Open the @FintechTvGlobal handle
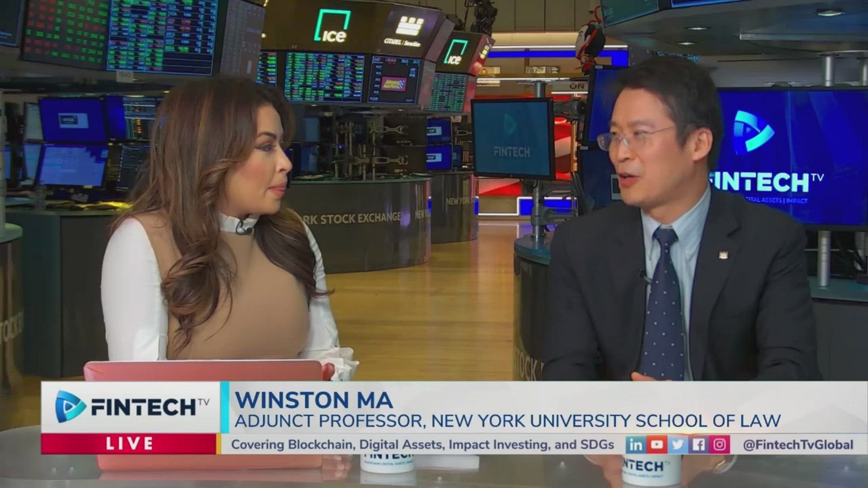 (x=798, y=445)
